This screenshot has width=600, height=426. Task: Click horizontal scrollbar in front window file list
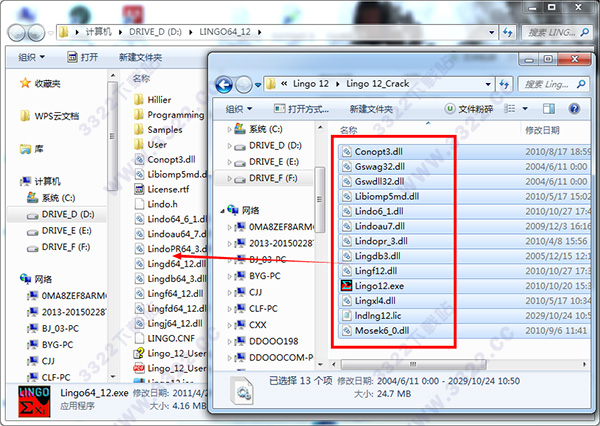413,364
